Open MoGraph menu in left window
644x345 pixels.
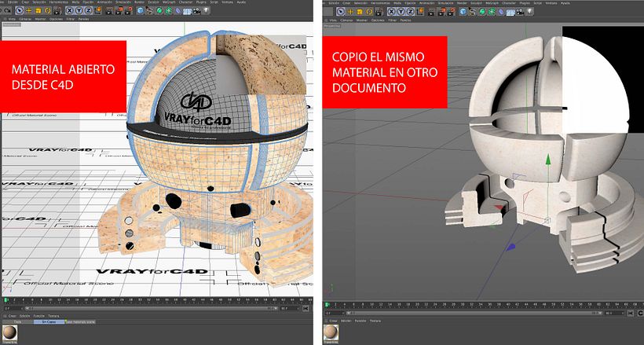tap(169, 2)
